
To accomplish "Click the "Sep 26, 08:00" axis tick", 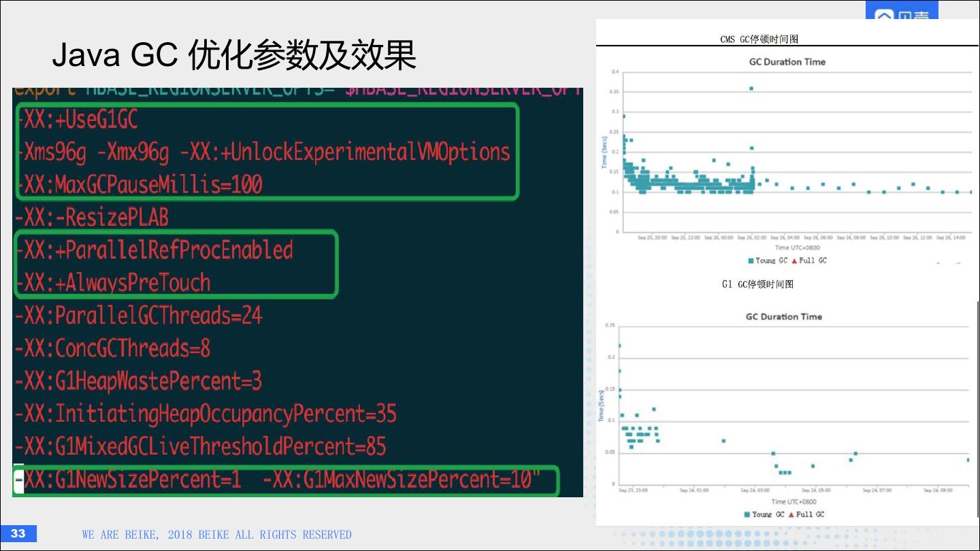I will [x=851, y=238].
